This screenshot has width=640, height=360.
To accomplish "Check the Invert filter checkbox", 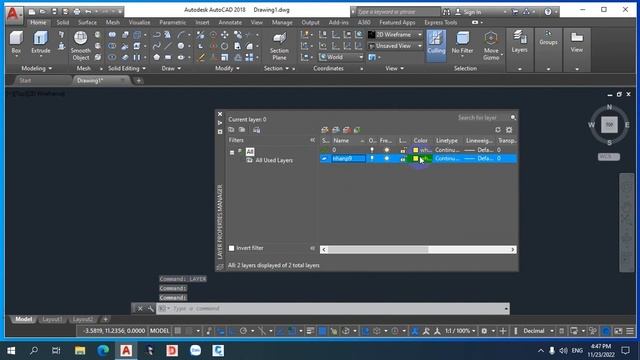I will coord(231,248).
